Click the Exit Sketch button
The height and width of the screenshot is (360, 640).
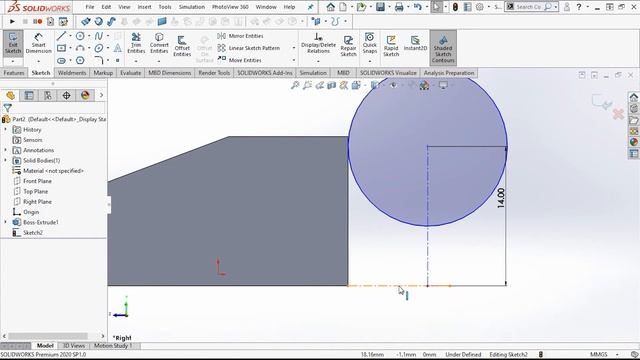coord(13,43)
